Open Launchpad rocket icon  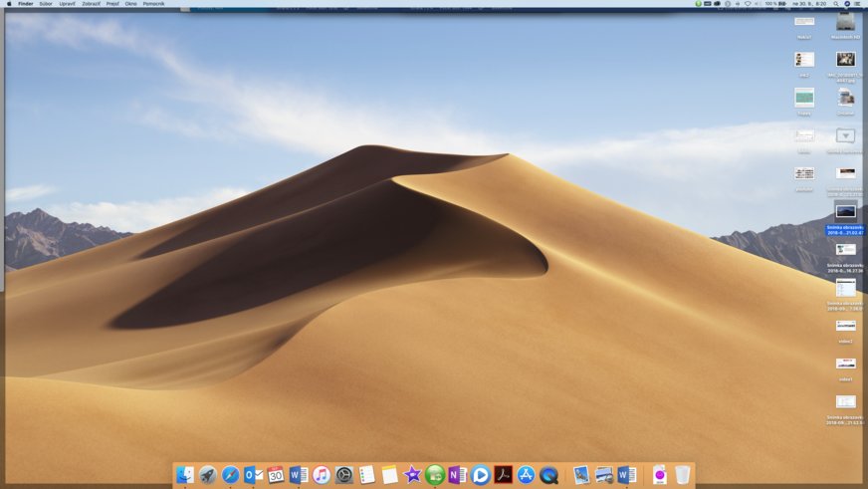pyautogui.click(x=207, y=475)
